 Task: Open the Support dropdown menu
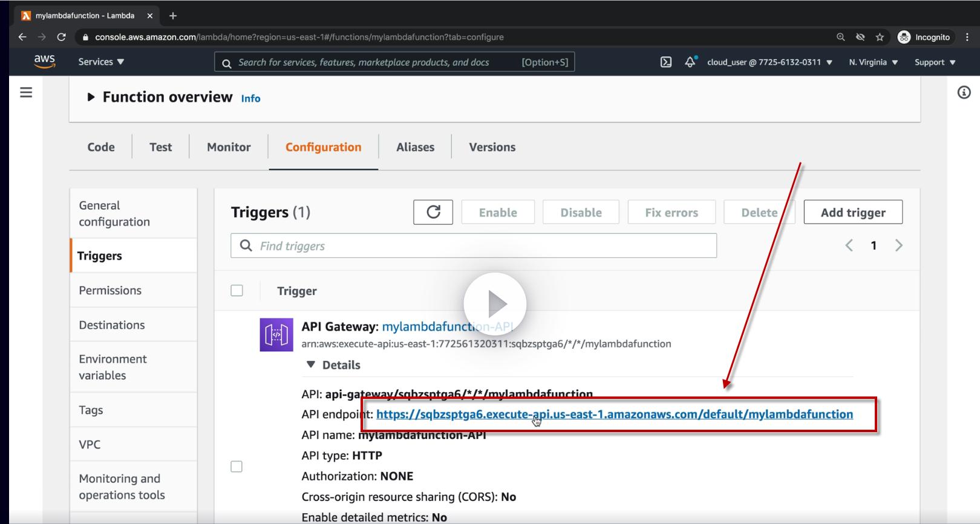pyautogui.click(x=935, y=62)
